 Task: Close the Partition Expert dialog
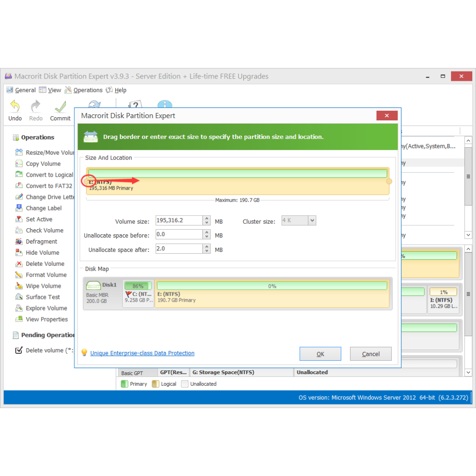click(387, 115)
